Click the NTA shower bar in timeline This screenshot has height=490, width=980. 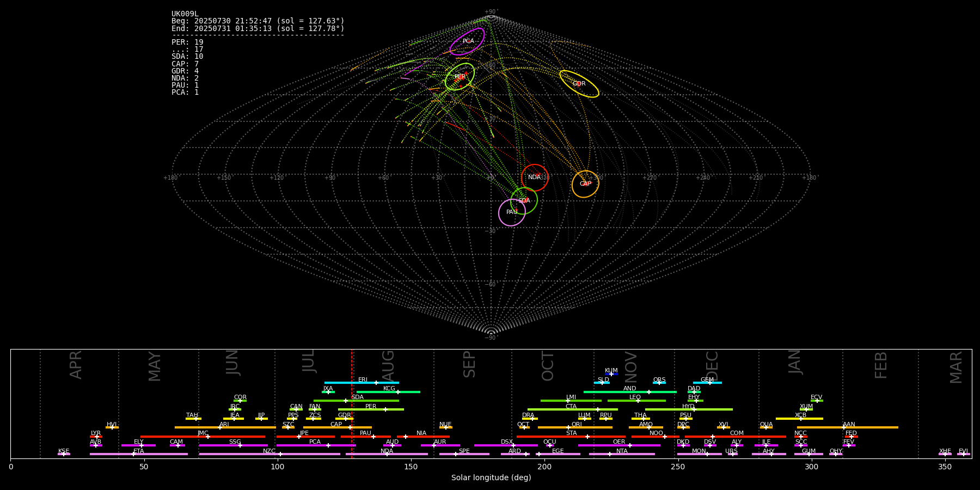[622, 454]
